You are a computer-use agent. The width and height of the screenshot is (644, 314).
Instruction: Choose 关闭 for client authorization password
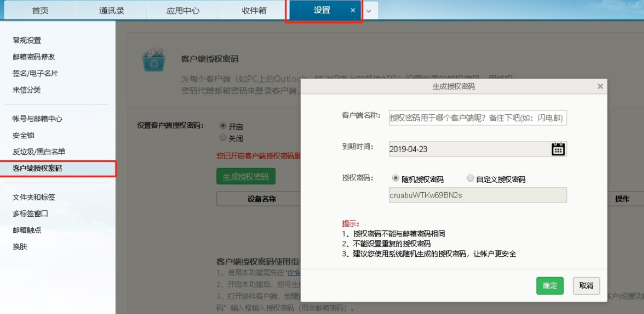pyautogui.click(x=223, y=138)
